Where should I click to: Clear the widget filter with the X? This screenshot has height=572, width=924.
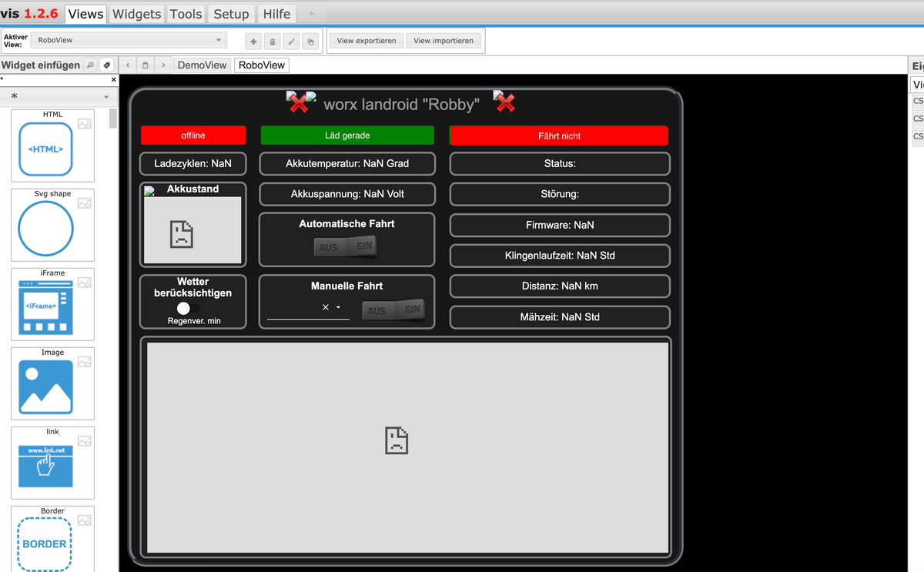[114, 79]
